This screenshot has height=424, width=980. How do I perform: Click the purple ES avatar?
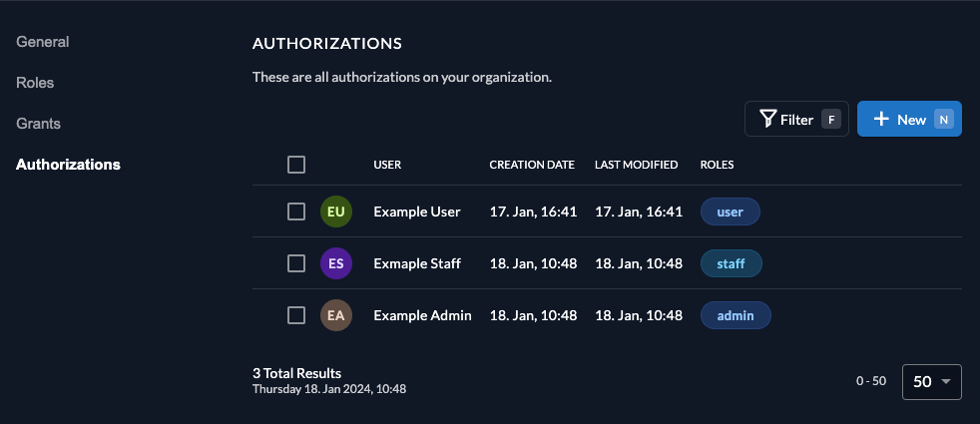coord(336,263)
